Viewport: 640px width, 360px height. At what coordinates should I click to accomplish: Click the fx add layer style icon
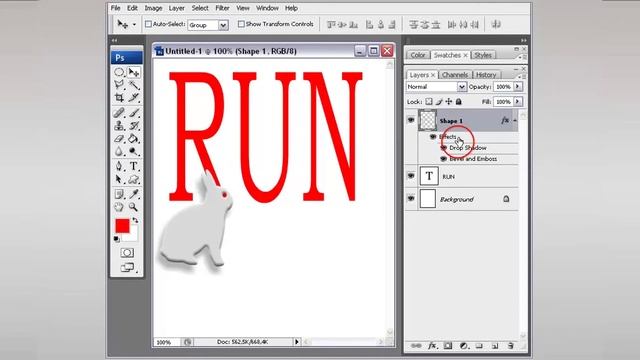pos(432,346)
